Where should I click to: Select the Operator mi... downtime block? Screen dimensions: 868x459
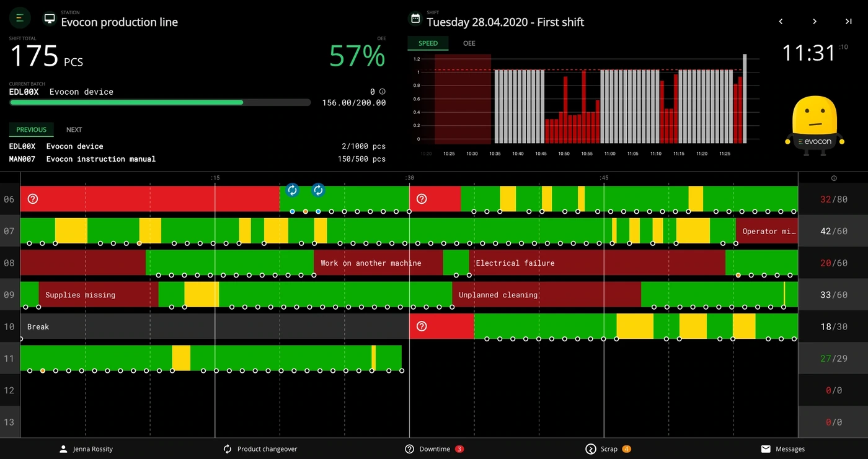[767, 231]
